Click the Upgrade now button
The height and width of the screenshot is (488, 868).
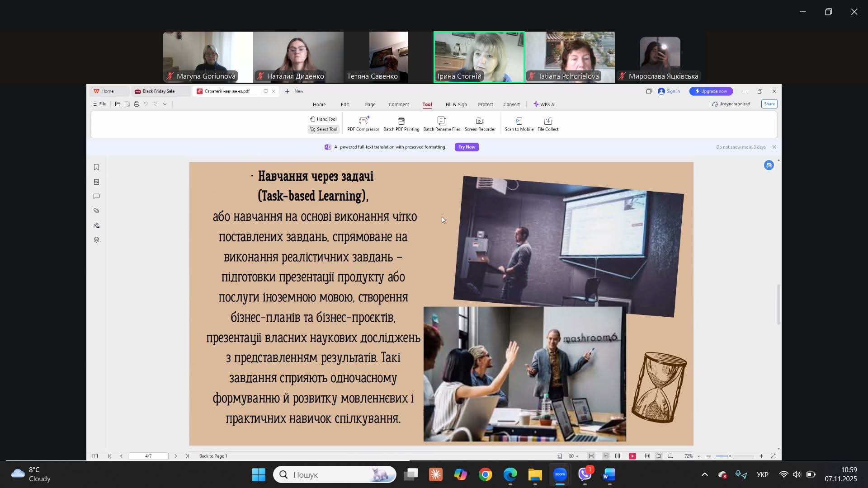[711, 91]
